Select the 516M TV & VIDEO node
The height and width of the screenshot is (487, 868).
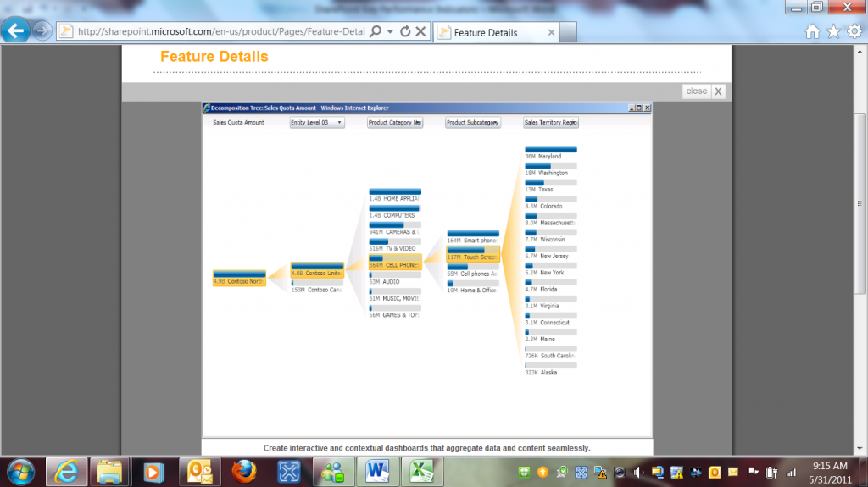coord(395,245)
